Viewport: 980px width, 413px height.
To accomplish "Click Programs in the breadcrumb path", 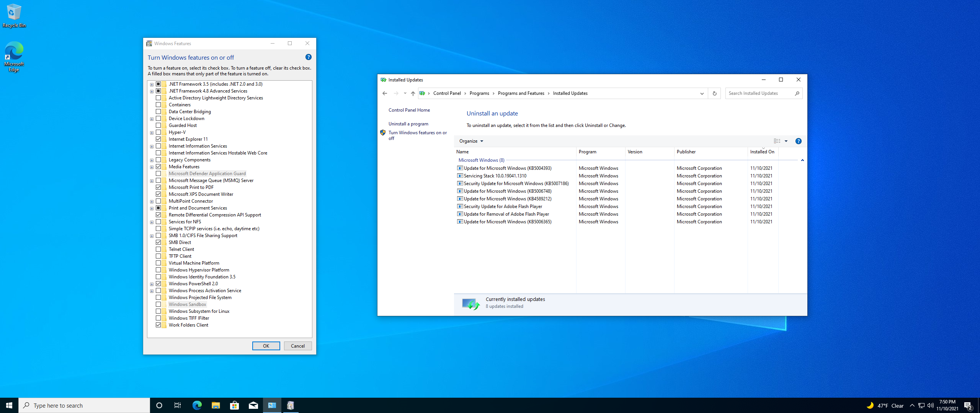I will pos(479,93).
